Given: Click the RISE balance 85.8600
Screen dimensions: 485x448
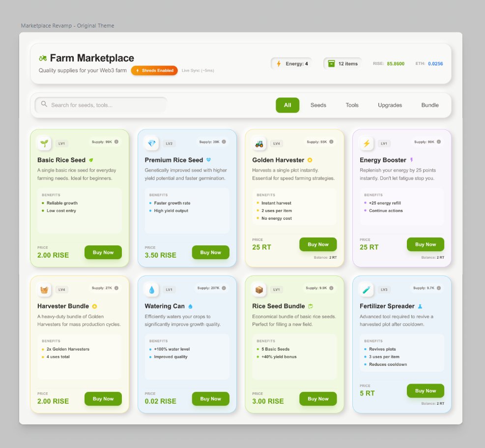Looking at the screenshot, I should [396, 64].
